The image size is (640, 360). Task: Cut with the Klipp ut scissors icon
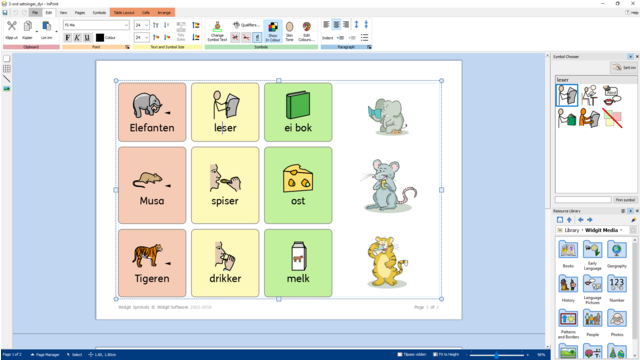click(x=11, y=30)
